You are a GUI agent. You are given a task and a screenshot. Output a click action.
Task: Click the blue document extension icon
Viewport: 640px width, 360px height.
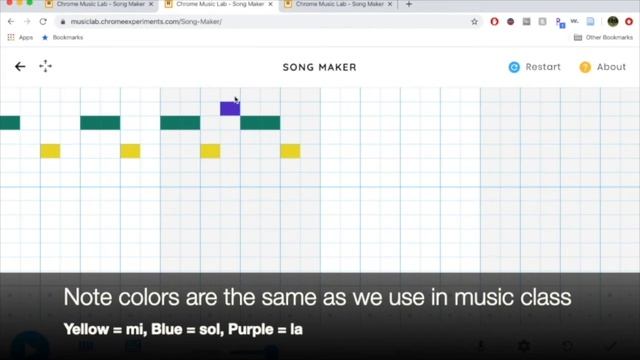click(591, 22)
